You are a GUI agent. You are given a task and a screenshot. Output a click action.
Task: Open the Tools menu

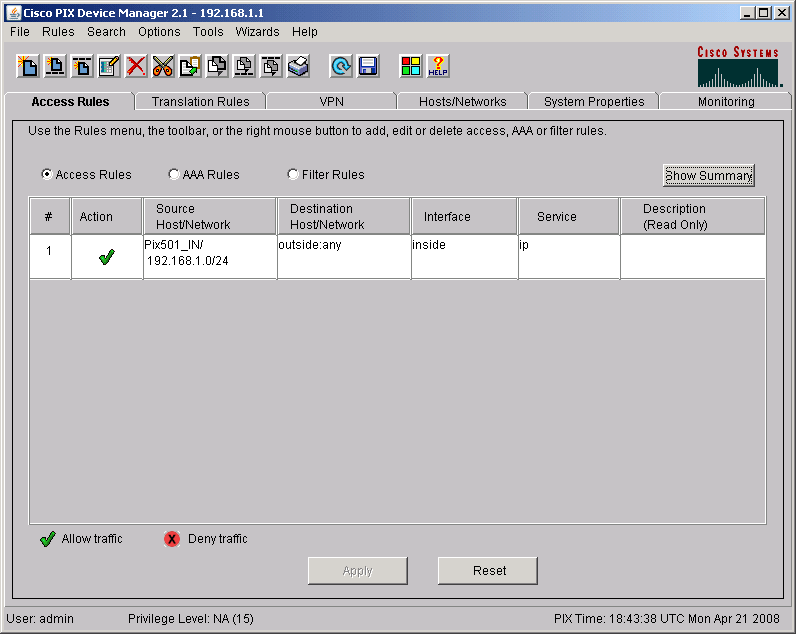tap(208, 31)
